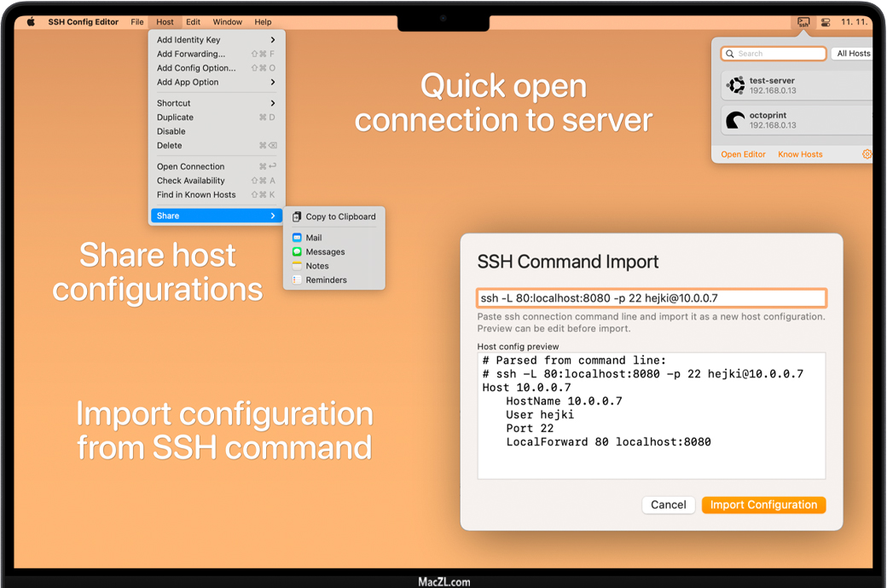Screen dimensions: 887x588
Task: Share the host via Messages
Action: click(324, 252)
